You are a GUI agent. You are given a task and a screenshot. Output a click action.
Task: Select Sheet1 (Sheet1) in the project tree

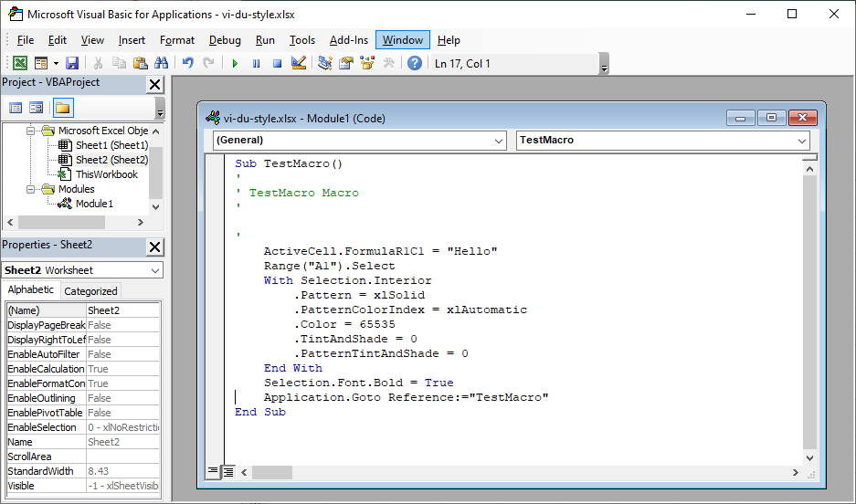(x=111, y=145)
